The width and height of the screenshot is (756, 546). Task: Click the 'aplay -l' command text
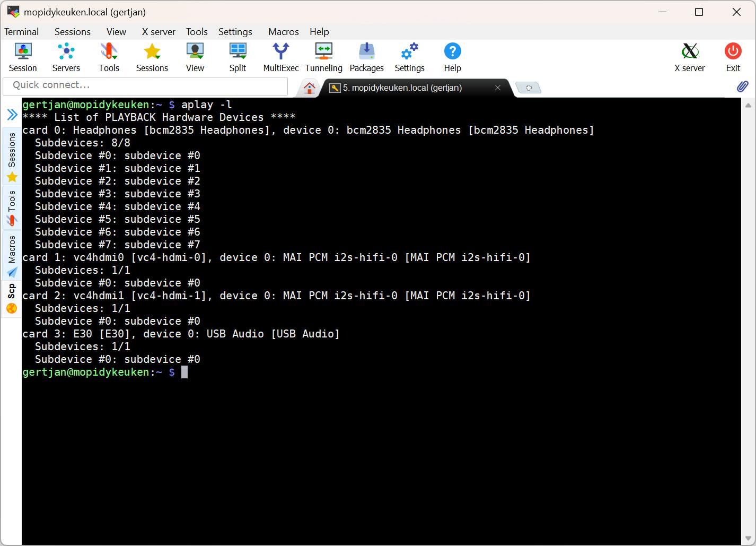207,105
